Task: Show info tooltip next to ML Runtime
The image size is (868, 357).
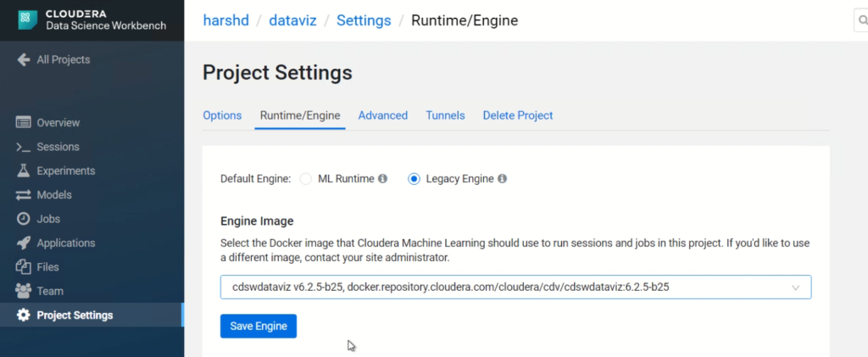Action: coord(382,179)
